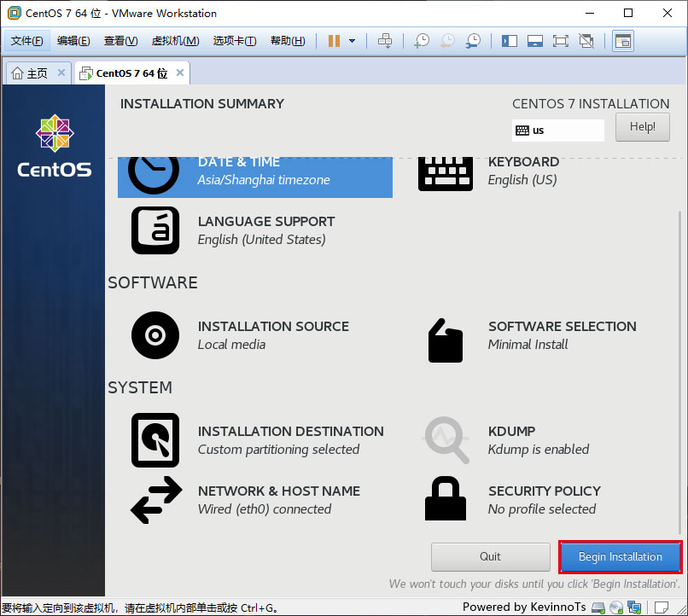Click Asia/Shanghai timezone text
Image resolution: width=688 pixels, height=616 pixels.
264,180
